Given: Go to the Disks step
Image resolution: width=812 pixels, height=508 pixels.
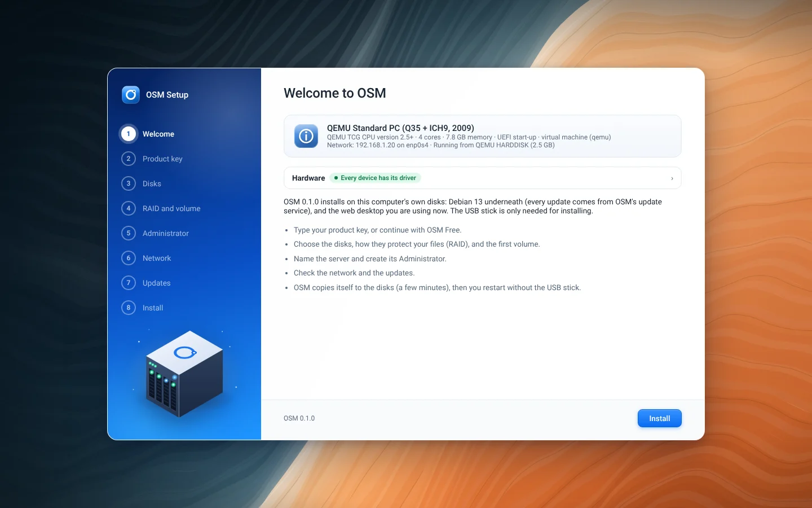Looking at the screenshot, I should [x=152, y=183].
